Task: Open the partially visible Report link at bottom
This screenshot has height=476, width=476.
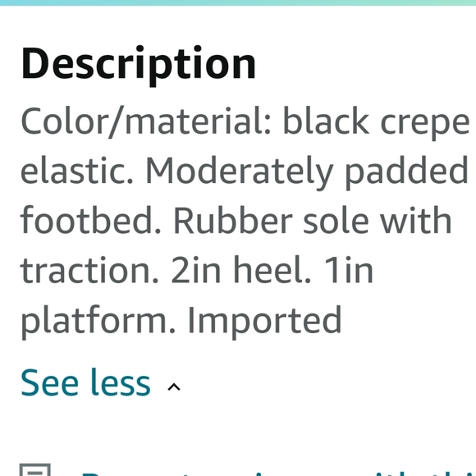Action: 277,472
